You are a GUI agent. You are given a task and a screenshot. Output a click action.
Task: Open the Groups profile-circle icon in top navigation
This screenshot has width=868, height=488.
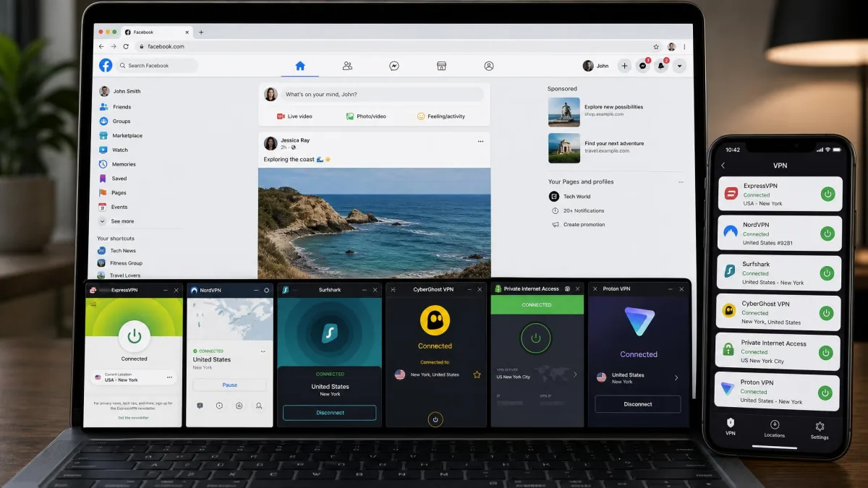tap(489, 66)
